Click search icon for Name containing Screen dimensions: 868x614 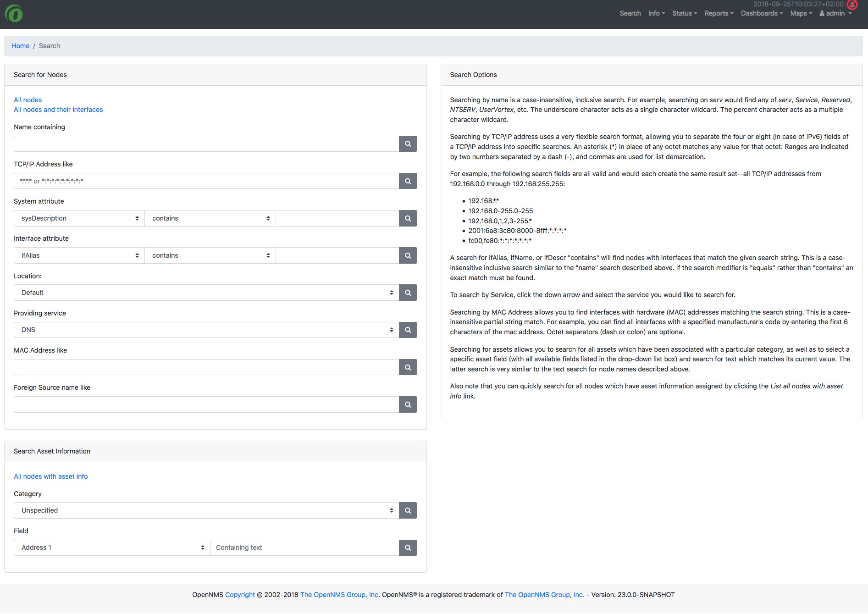tap(408, 144)
